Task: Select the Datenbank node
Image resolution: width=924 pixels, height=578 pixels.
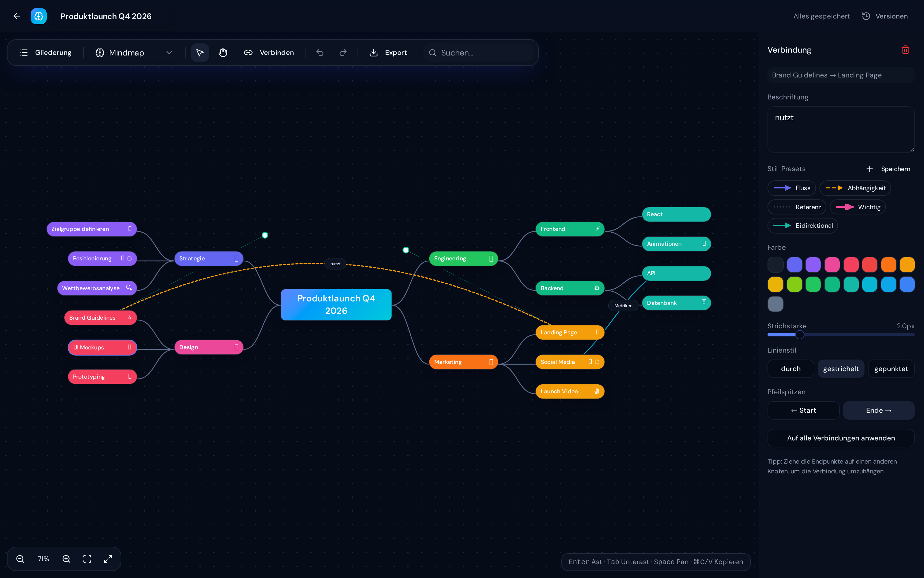Action: (x=676, y=303)
